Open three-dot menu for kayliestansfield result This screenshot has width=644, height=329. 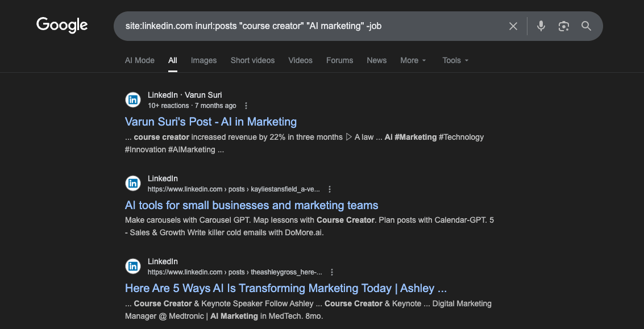click(330, 189)
